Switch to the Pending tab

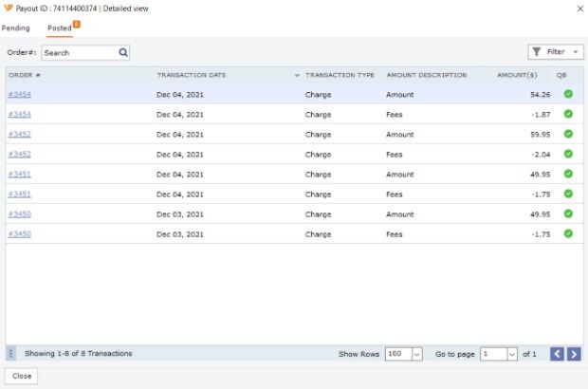16,28
